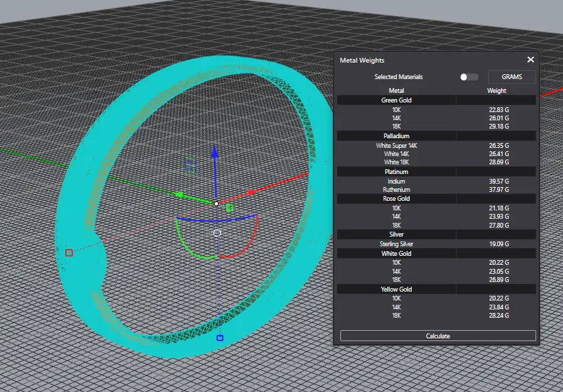Click the 19.09 G weight value
The image size is (563, 392).
tap(499, 244)
